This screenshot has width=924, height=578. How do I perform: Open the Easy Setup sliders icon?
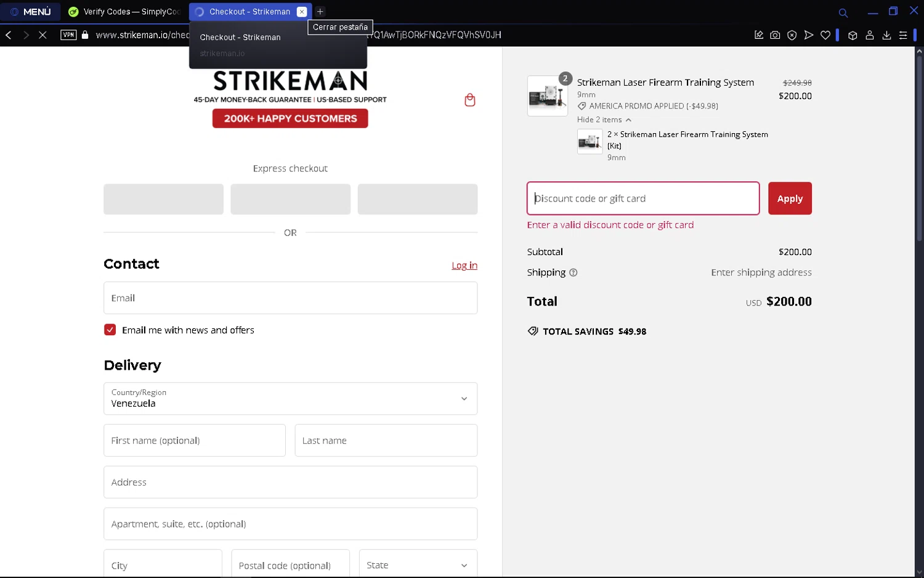pyautogui.click(x=903, y=35)
